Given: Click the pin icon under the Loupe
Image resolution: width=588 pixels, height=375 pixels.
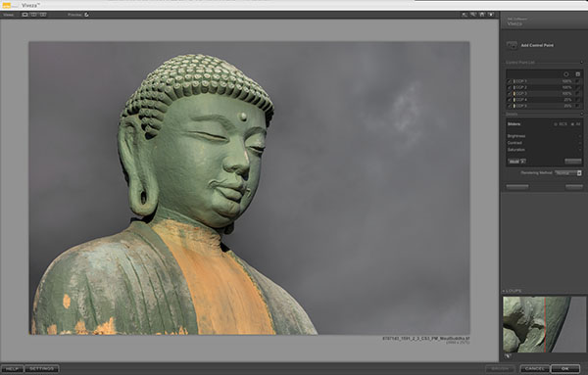Looking at the screenshot, I should 508,355.
